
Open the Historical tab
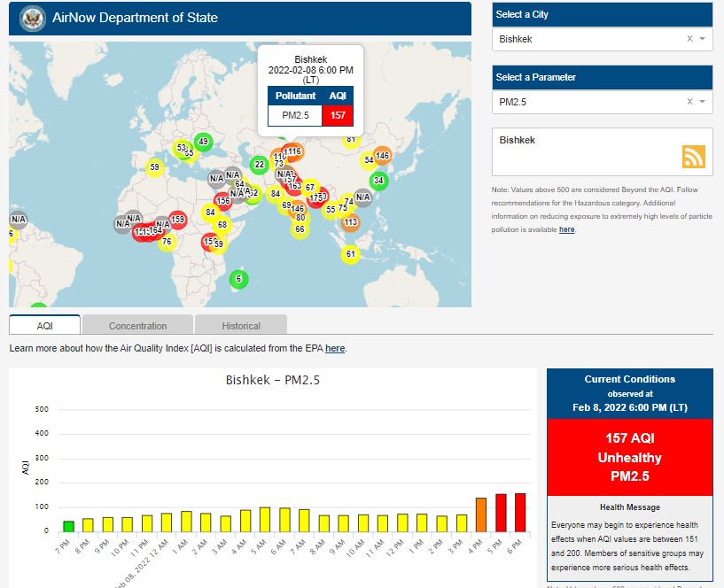click(240, 325)
